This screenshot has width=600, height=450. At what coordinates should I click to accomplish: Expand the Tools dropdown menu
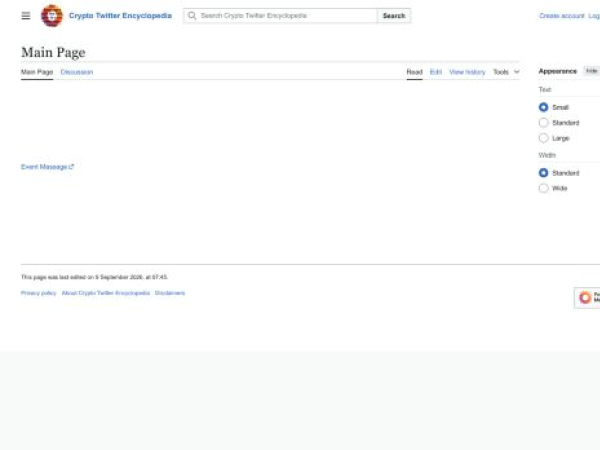pos(506,72)
